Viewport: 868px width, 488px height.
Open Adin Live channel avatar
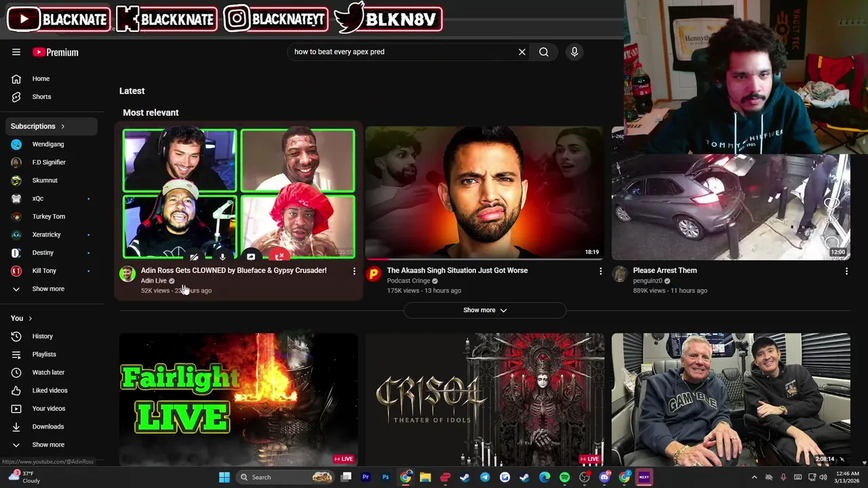point(127,274)
